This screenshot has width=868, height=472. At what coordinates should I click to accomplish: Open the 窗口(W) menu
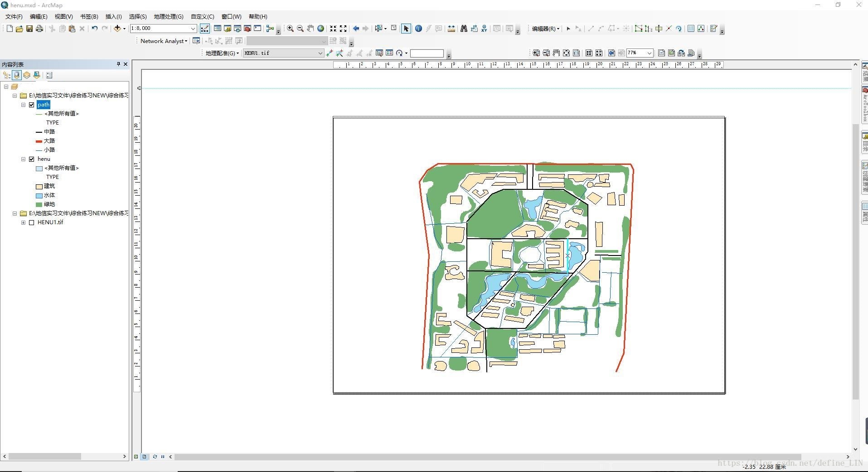tap(232, 16)
